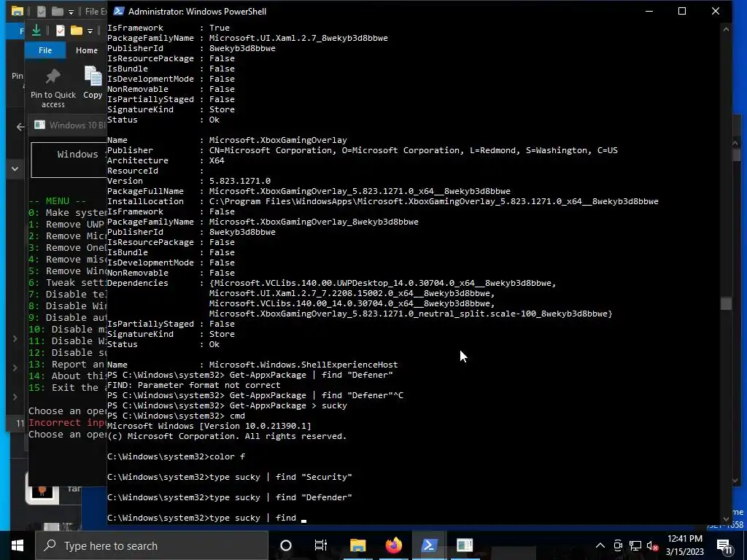Click the Back arrow in File Explorer

[x=20, y=127]
